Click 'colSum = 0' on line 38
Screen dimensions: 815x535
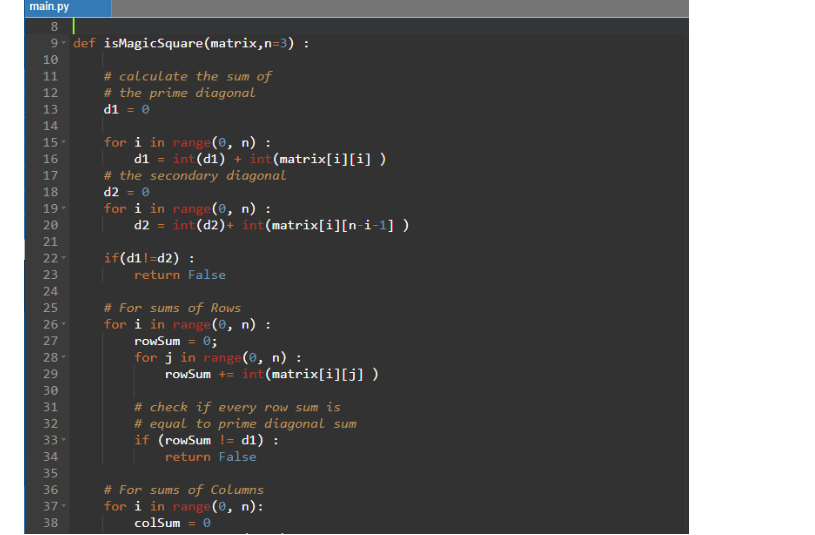(172, 523)
